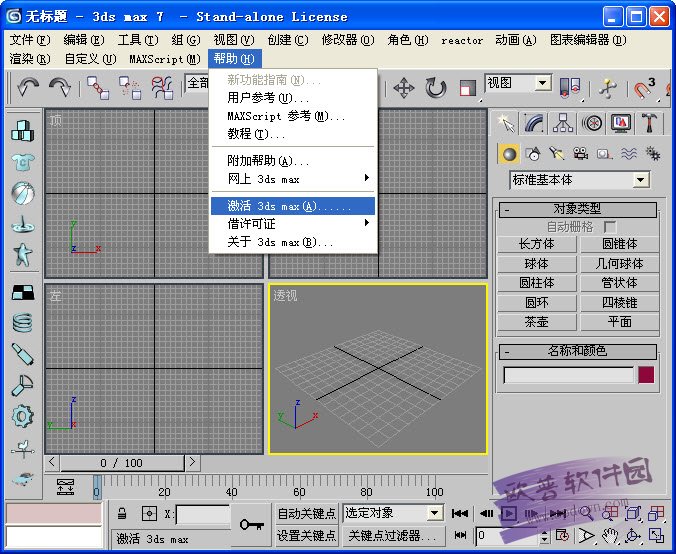Screen dimensions: 676x554
Task: Click the Select and Manipulate icon
Action: [x=607, y=88]
